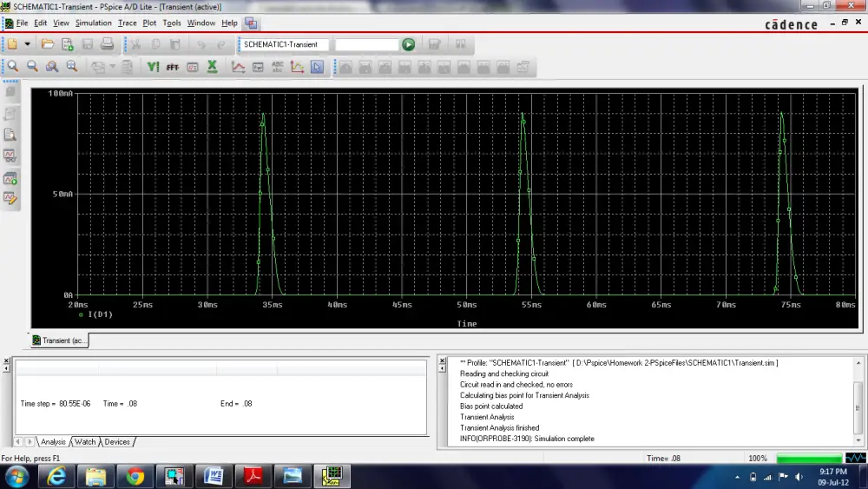Open the Trace menu
868x489 pixels.
tap(127, 23)
